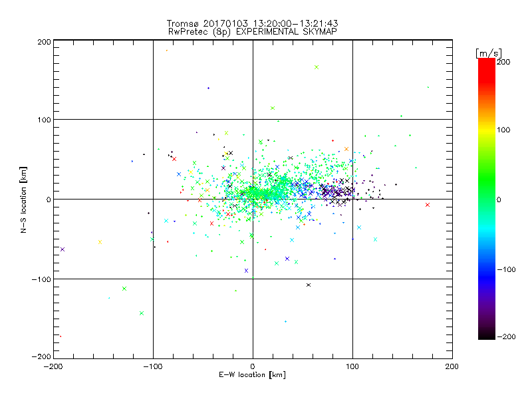The width and height of the screenshot is (532, 399).
Task: Click the y-axis tick label '-100'
Action: point(41,279)
